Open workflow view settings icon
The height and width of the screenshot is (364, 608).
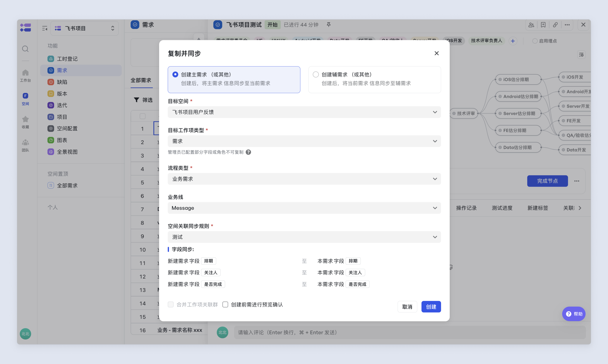click(581, 55)
